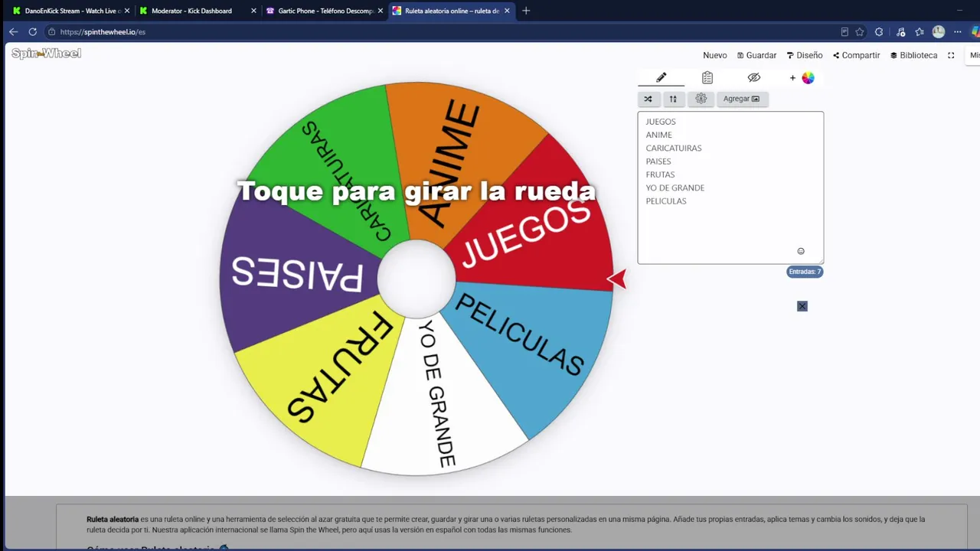Open entry settings gear button
This screenshot has width=980, height=551.
pos(701,99)
